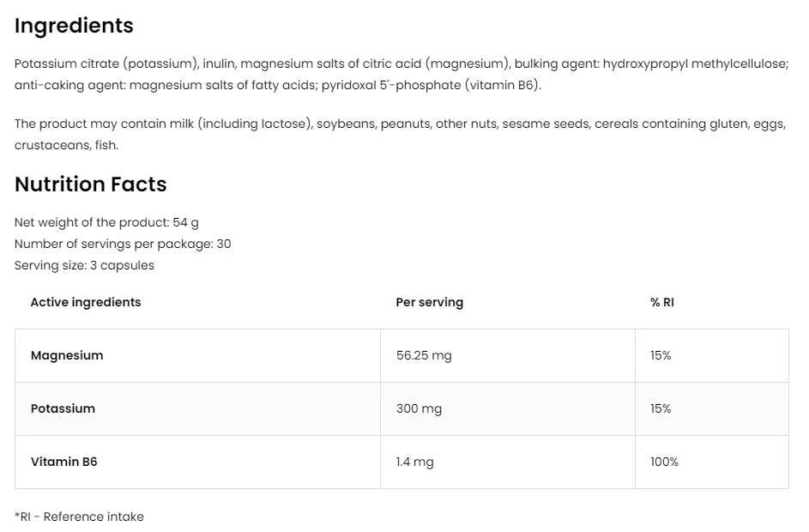Click the Ingredients heading
809x532 pixels.
74,26
